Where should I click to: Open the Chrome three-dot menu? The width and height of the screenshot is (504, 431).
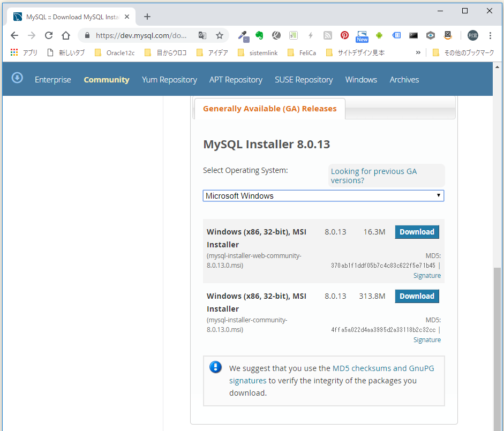point(490,35)
